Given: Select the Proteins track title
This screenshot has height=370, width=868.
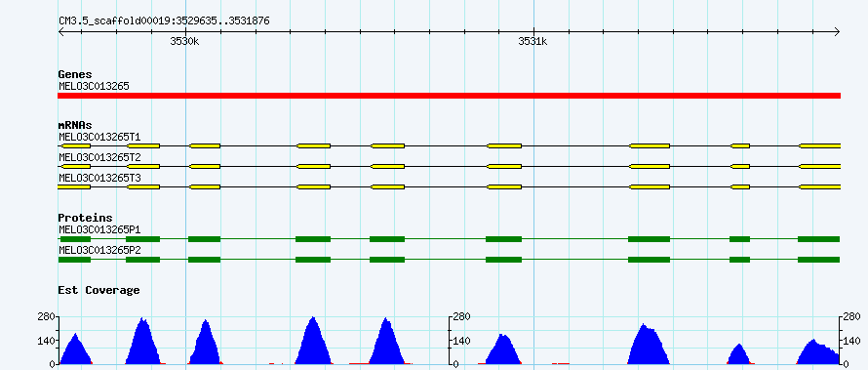Looking at the screenshot, I should [85, 218].
